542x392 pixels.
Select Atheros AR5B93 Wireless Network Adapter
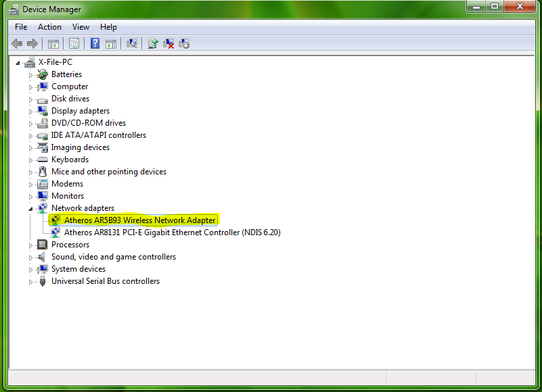tap(139, 220)
